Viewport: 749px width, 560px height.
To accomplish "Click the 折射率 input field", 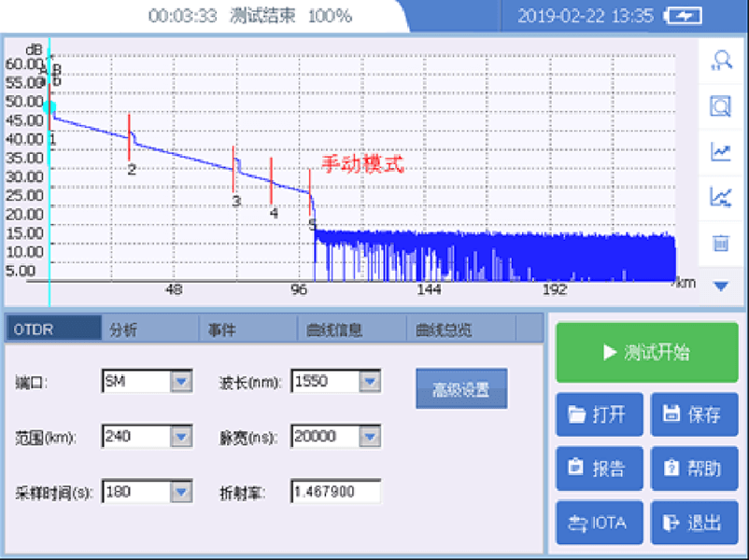I will pyautogui.click(x=336, y=491).
